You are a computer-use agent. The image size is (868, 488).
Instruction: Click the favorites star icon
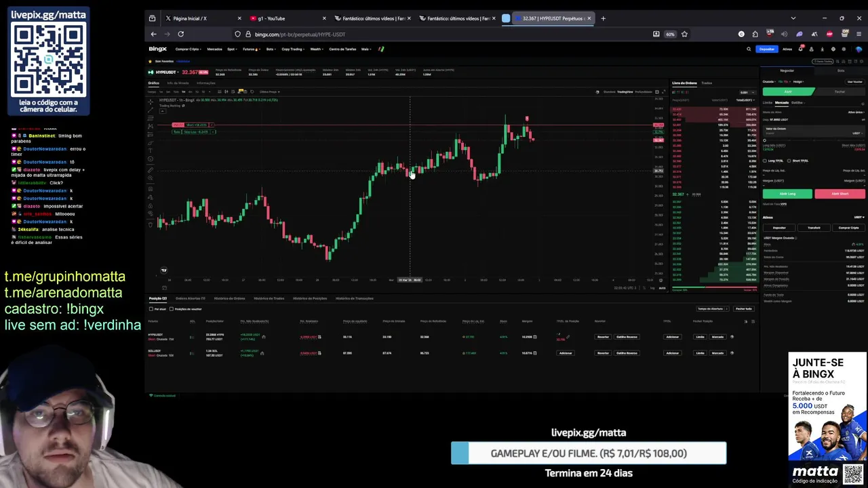(x=150, y=61)
